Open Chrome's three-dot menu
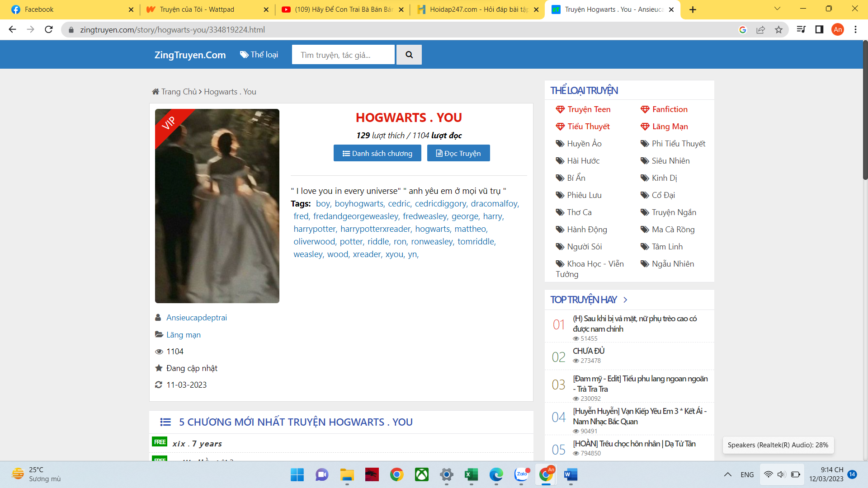Screen dimensions: 868x488 click(855, 30)
